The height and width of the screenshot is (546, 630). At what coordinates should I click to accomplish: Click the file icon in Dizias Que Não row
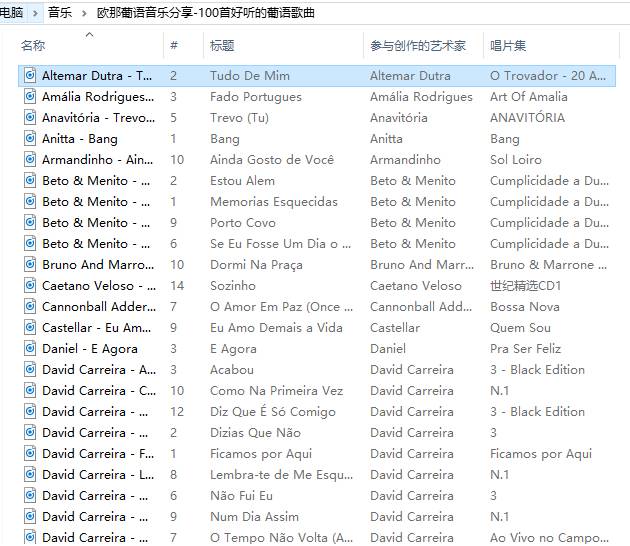pyautogui.click(x=30, y=432)
